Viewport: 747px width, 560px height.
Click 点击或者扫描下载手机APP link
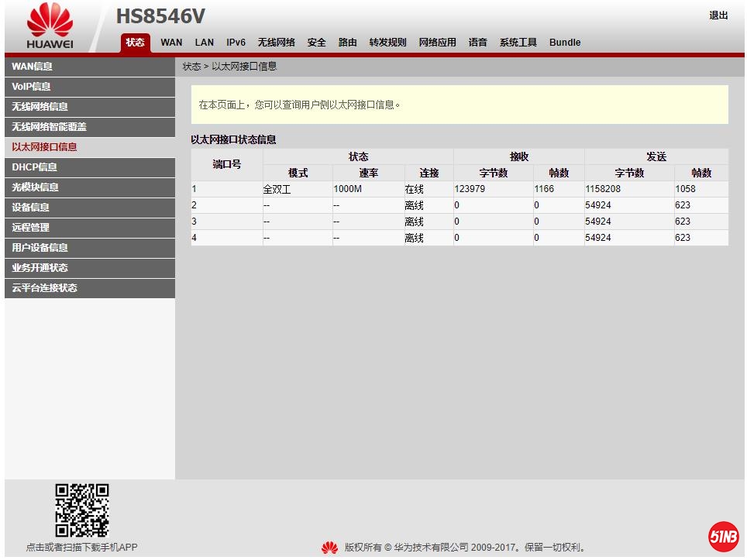click(x=81, y=548)
